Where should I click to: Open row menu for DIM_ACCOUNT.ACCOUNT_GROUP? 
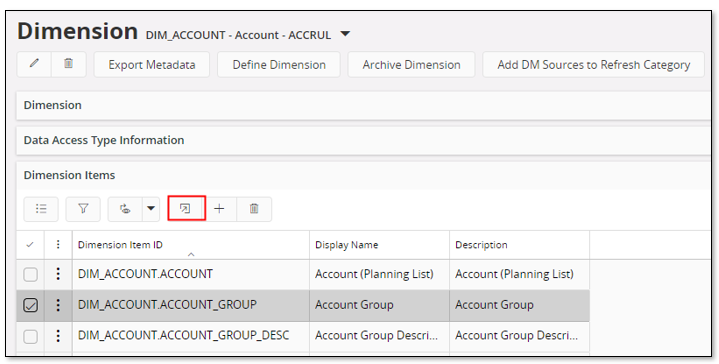tap(58, 305)
